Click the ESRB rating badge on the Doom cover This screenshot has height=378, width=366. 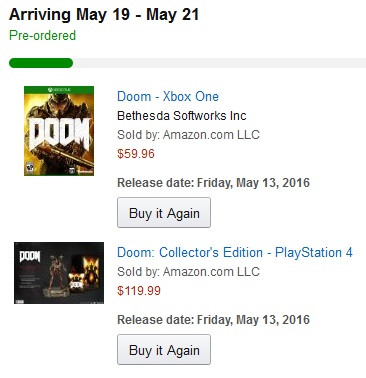click(30, 168)
